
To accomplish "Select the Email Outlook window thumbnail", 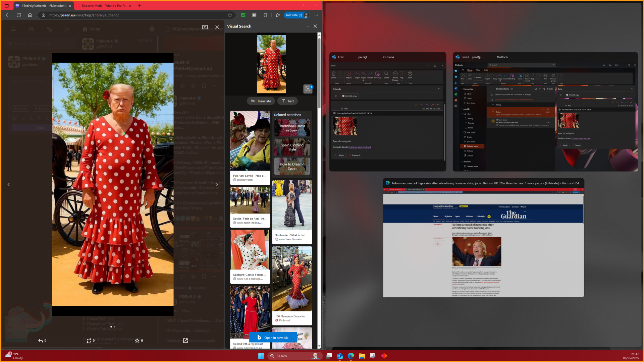I will pyautogui.click(x=545, y=112).
